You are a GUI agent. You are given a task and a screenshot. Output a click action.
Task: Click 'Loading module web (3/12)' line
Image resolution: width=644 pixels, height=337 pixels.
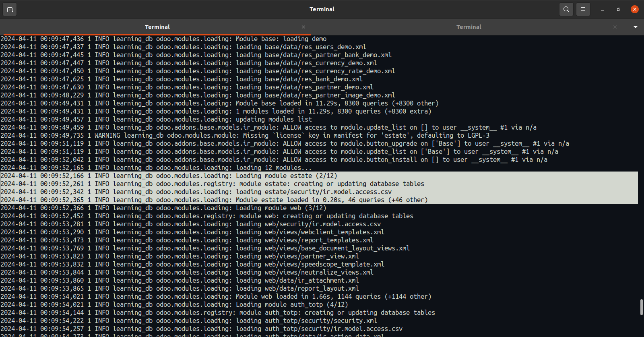tap(163, 208)
